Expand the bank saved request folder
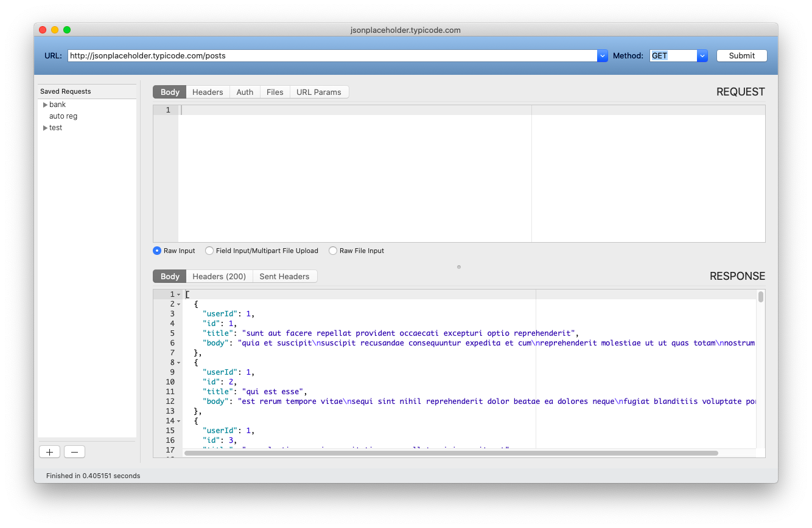 pyautogui.click(x=45, y=105)
